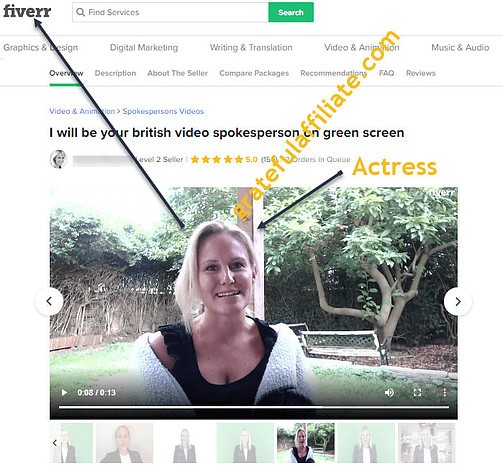The height and width of the screenshot is (471, 503).
Task: Jump to the Reviews tab
Action: click(x=421, y=73)
